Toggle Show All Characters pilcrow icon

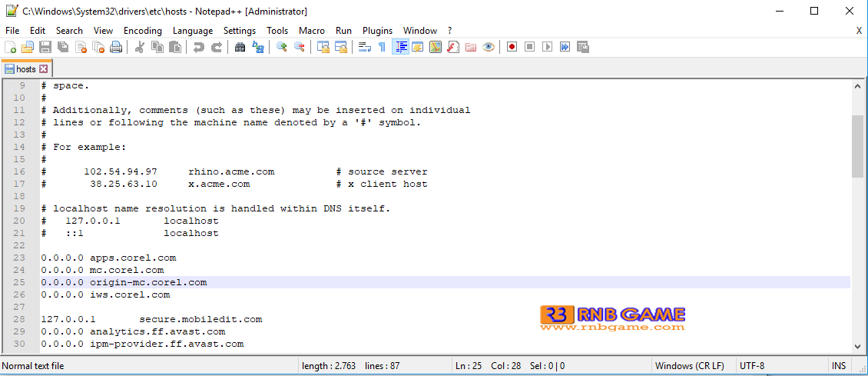(x=382, y=47)
